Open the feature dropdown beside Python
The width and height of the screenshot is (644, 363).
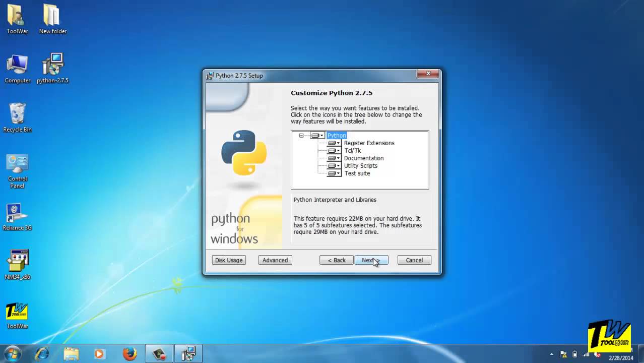tap(317, 135)
